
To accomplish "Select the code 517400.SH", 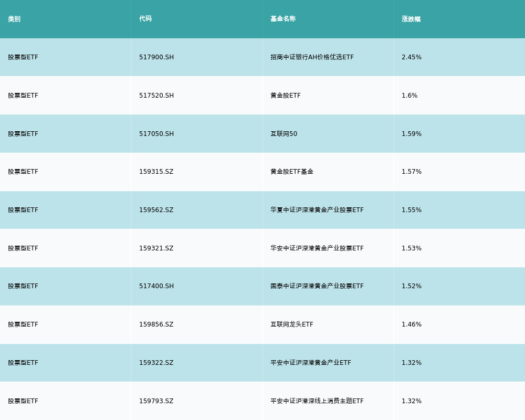I will tap(156, 286).
